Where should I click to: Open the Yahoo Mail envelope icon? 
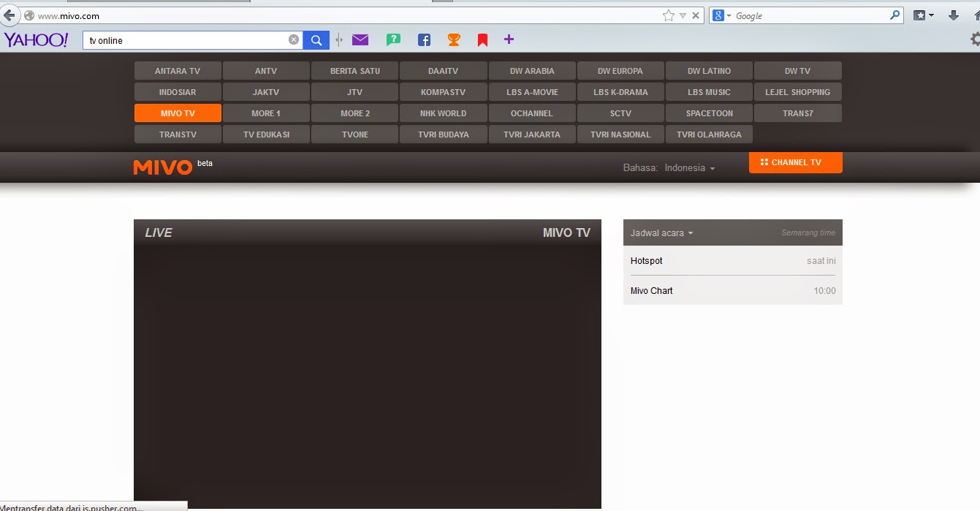pyautogui.click(x=360, y=40)
